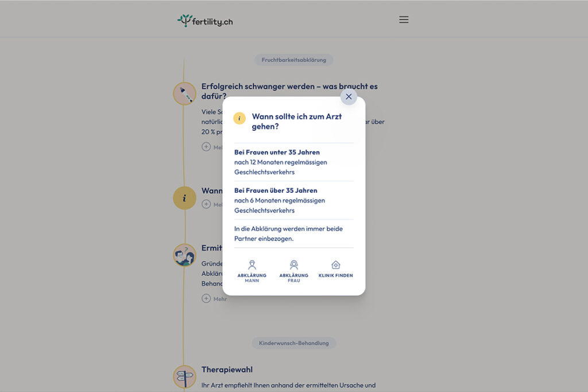588x392 pixels.
Task: Click the Therapiewahl heading
Action: coord(227,370)
